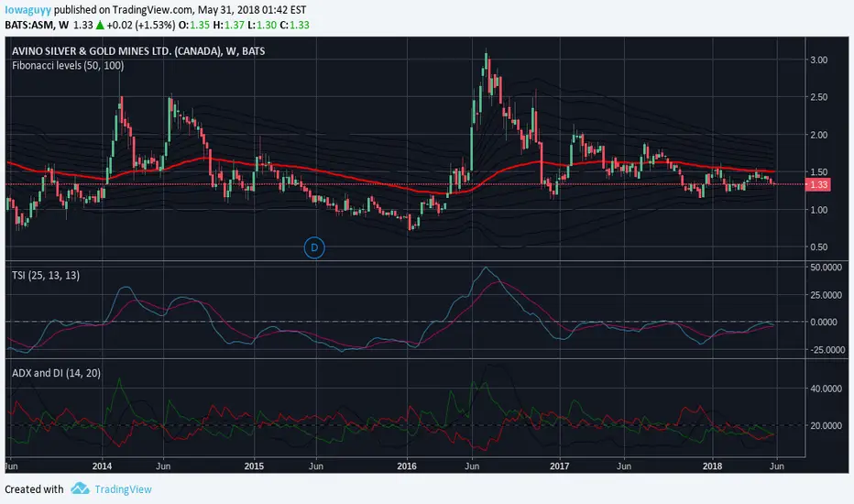Click the 50.0000 TSI scale value
This screenshot has width=854, height=504.
pos(827,268)
